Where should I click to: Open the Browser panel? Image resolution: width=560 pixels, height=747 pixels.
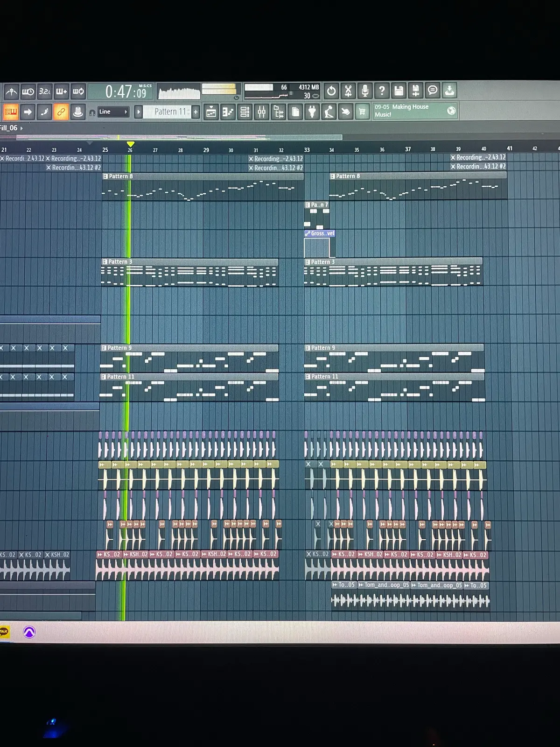pyautogui.click(x=279, y=112)
